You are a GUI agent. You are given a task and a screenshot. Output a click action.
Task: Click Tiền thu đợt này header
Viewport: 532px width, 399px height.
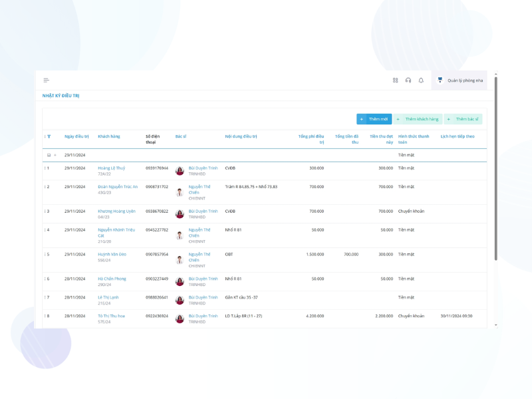(x=381, y=139)
